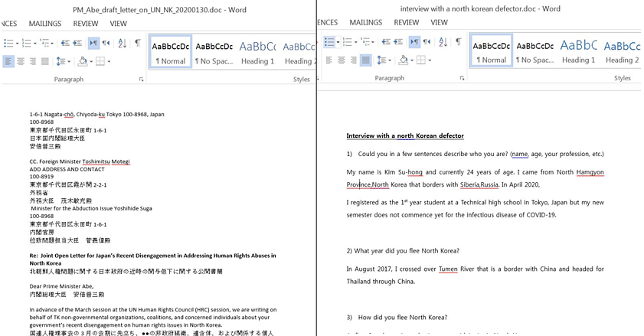Screen dimensions: 644x336
Task: Open Line Spacing dropdown arrow in PM_Abe letter window
Action: point(69,62)
